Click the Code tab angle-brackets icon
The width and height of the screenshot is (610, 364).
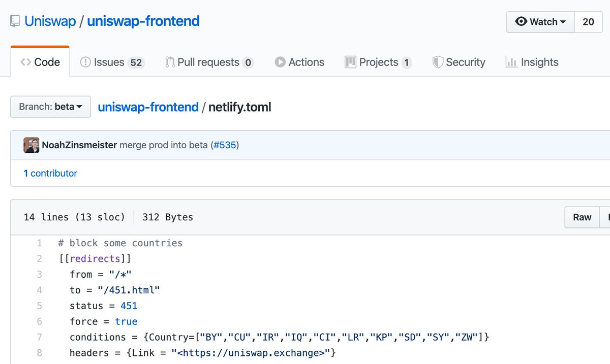coord(25,62)
